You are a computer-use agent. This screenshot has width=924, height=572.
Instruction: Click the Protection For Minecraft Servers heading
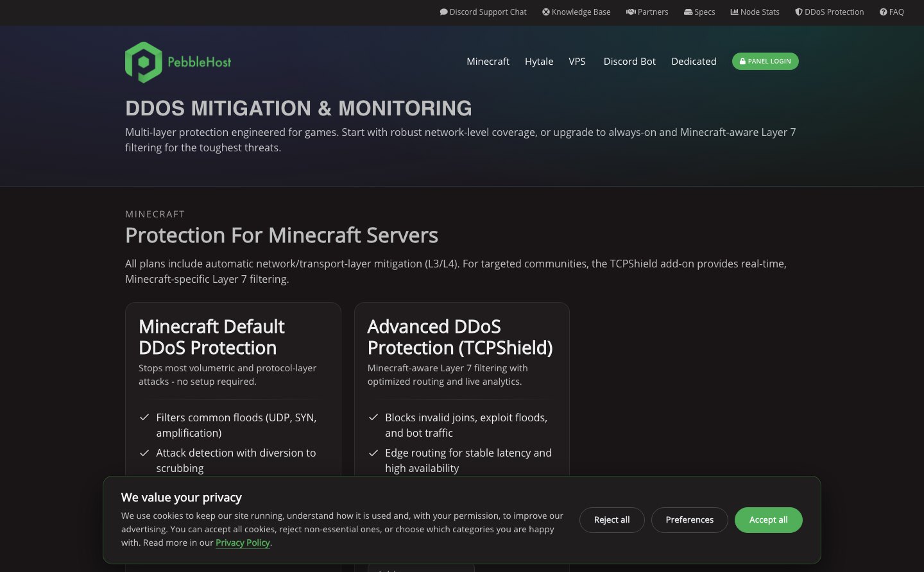(x=282, y=235)
